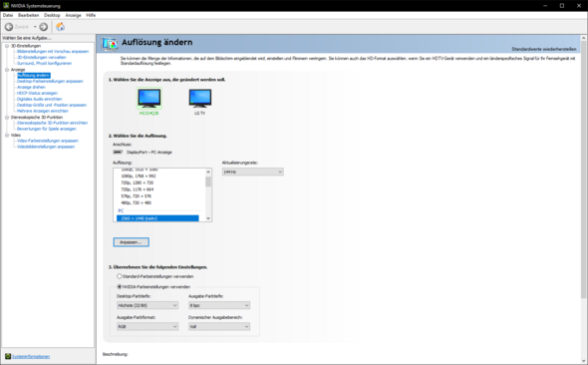Open Desktop-Größe und -Position anpassen
588x365 pixels.
(52, 105)
